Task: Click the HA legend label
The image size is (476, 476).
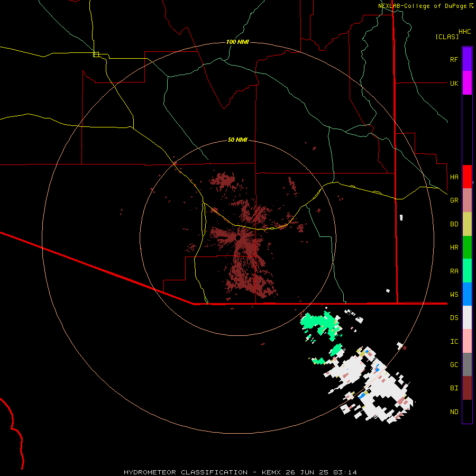Action: pos(454,177)
